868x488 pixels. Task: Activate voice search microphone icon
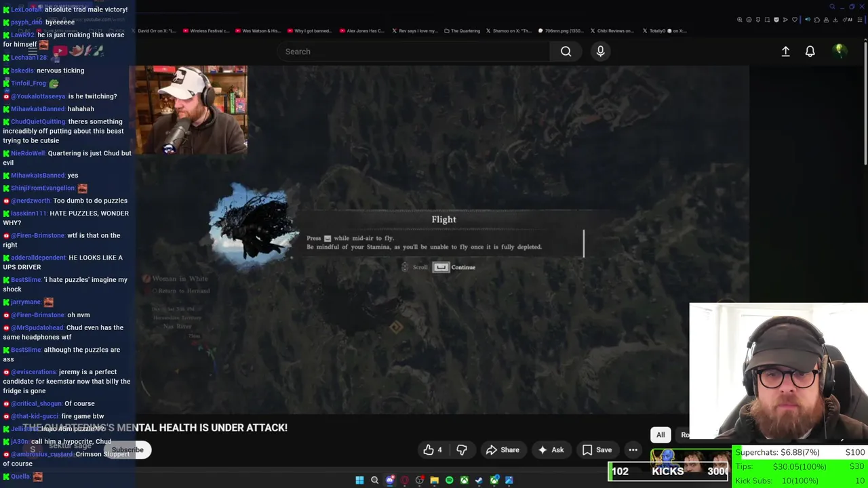tap(600, 52)
